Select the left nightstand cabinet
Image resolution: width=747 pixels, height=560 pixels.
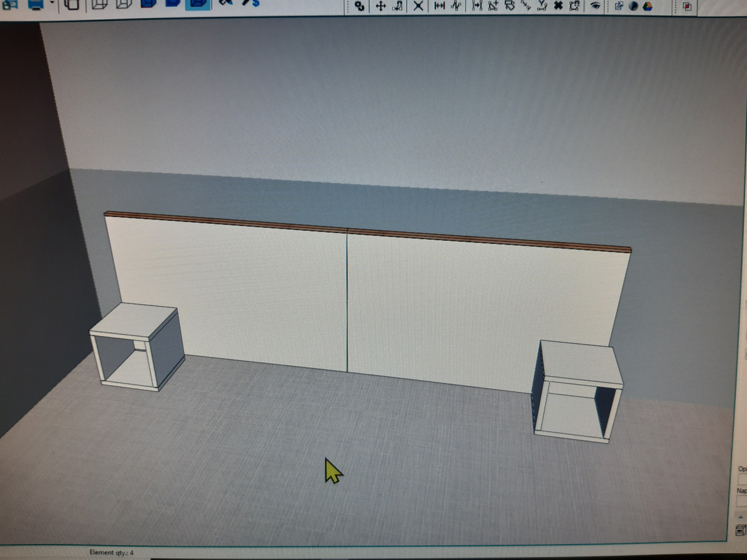coord(137,347)
